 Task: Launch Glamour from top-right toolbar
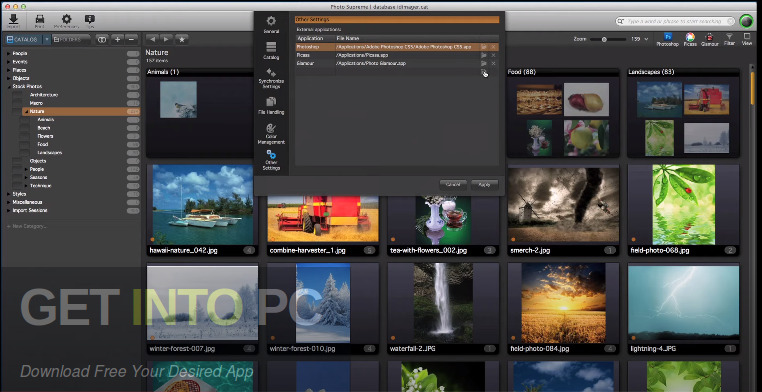[x=710, y=39]
